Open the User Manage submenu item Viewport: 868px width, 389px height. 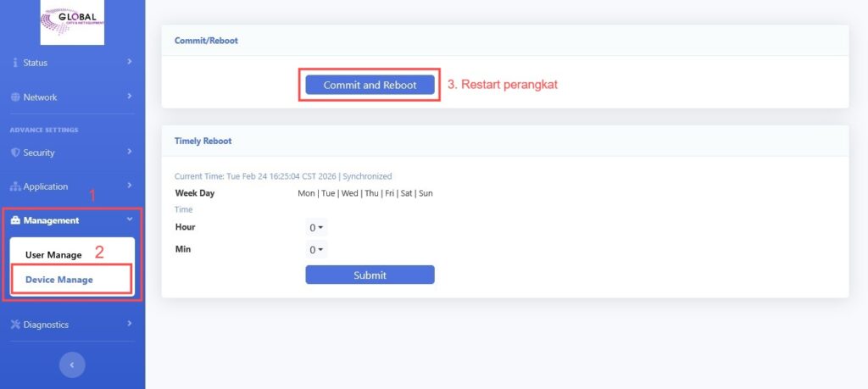point(53,254)
